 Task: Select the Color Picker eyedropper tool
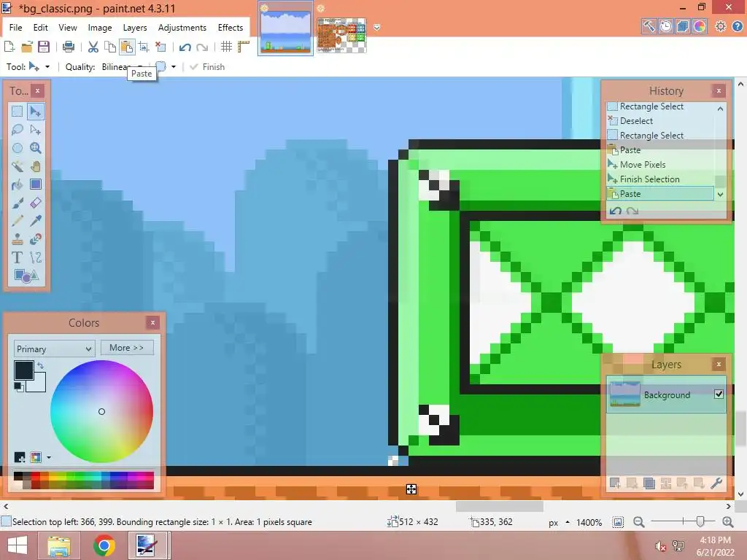(35, 221)
